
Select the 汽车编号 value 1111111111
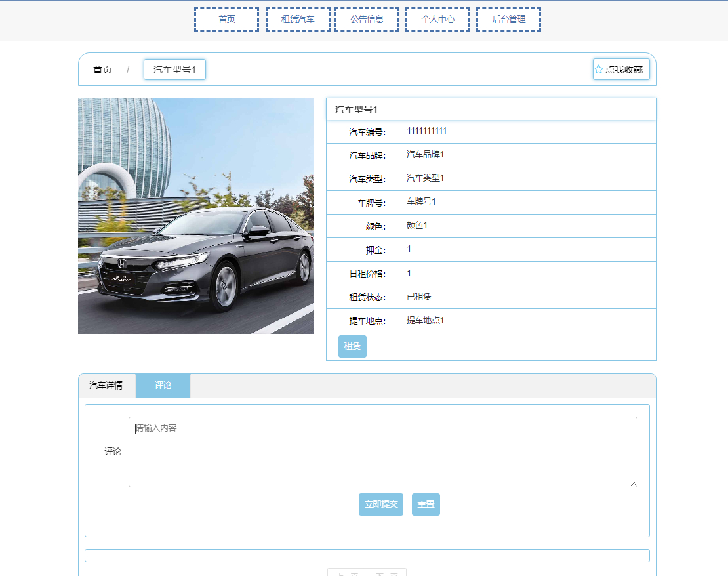point(427,131)
